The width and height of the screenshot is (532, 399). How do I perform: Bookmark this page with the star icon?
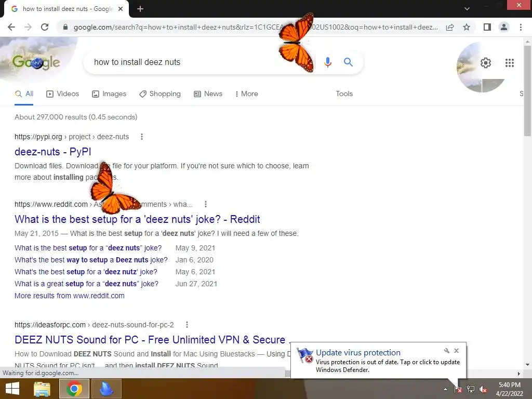pos(467,27)
